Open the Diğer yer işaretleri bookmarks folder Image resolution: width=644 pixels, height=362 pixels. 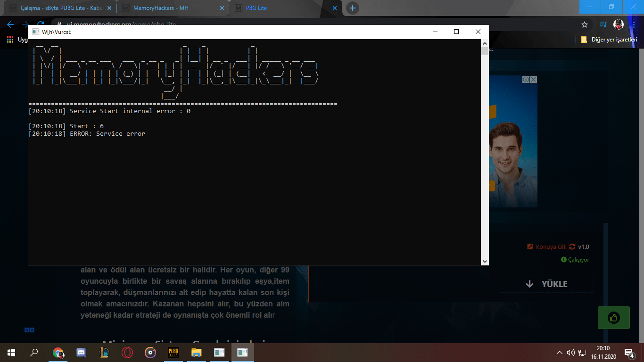click(610, 40)
